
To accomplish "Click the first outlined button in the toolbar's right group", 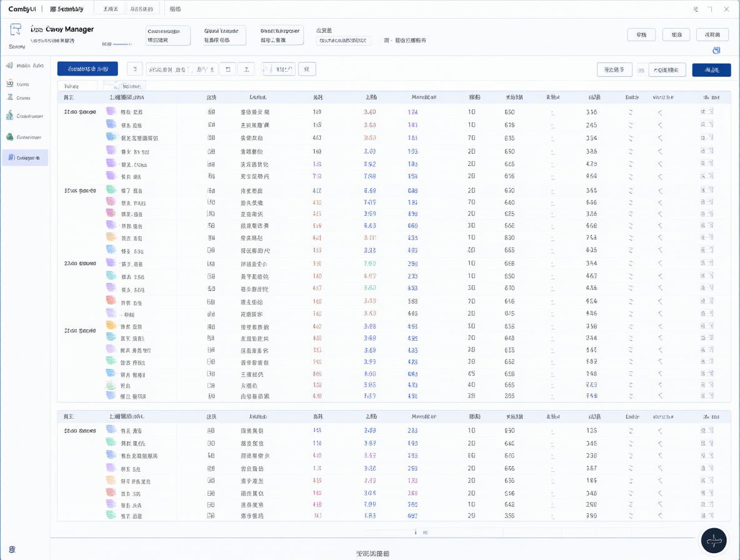I will (x=614, y=70).
